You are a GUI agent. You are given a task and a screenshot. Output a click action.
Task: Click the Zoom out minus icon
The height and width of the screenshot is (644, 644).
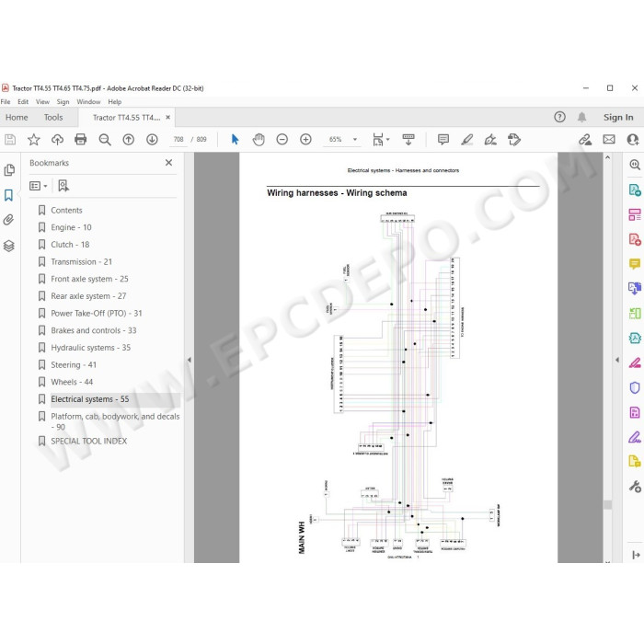coord(282,140)
